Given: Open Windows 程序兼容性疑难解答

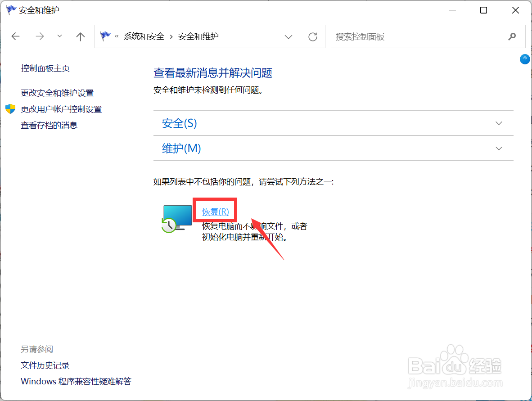Looking at the screenshot, I should pos(76,381).
